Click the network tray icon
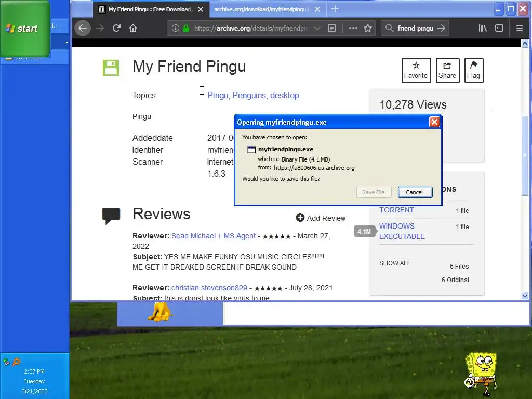The height and width of the screenshot is (399, 532). (x=6, y=362)
